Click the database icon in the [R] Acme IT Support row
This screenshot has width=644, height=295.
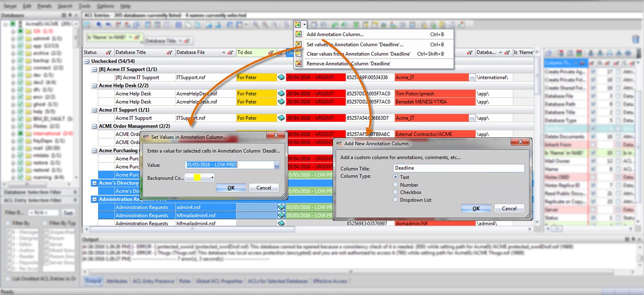pos(281,77)
